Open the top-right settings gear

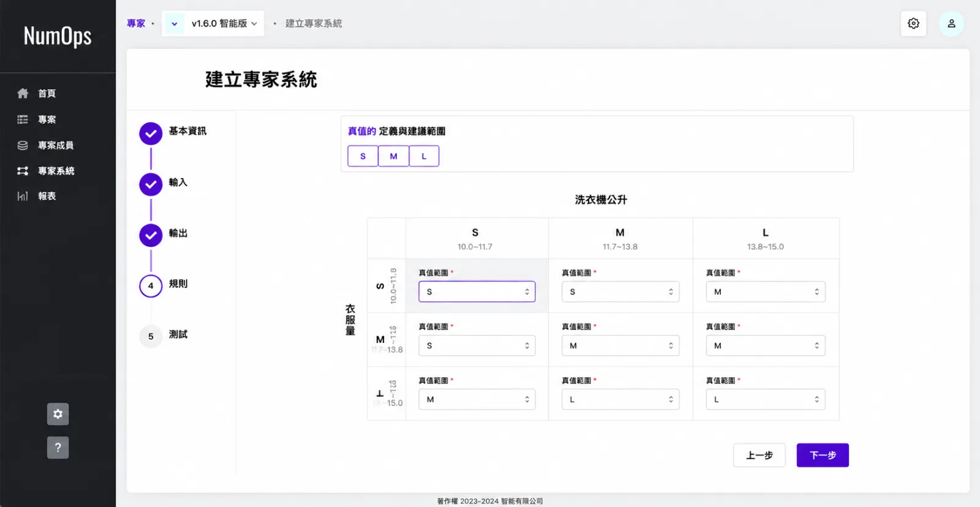[913, 23]
